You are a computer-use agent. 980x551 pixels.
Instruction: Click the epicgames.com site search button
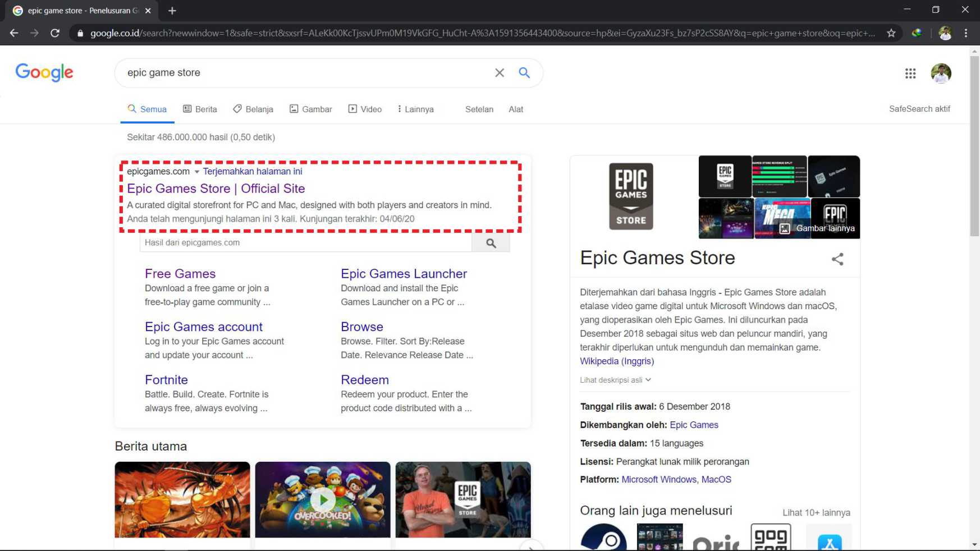(491, 243)
